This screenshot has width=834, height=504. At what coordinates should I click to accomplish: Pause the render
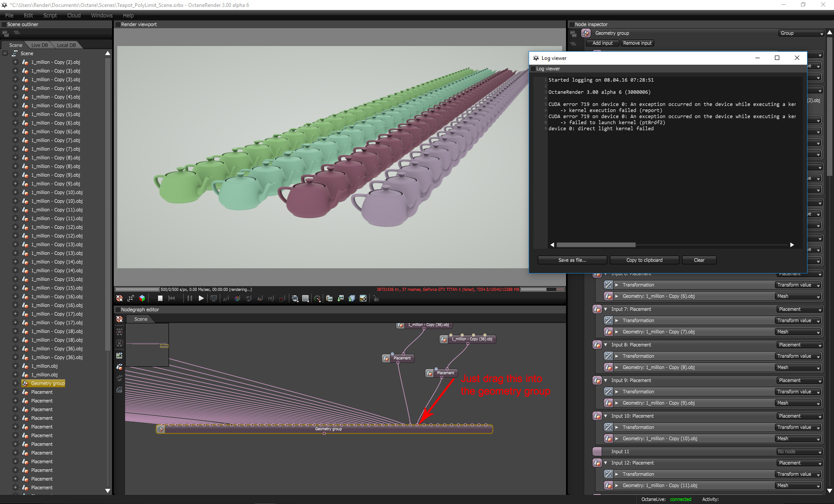pos(190,298)
